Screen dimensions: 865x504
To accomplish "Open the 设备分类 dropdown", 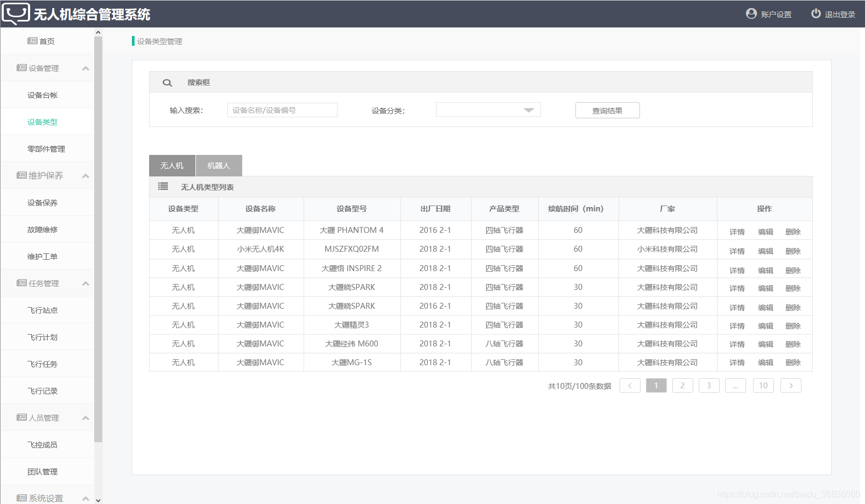I will click(488, 110).
